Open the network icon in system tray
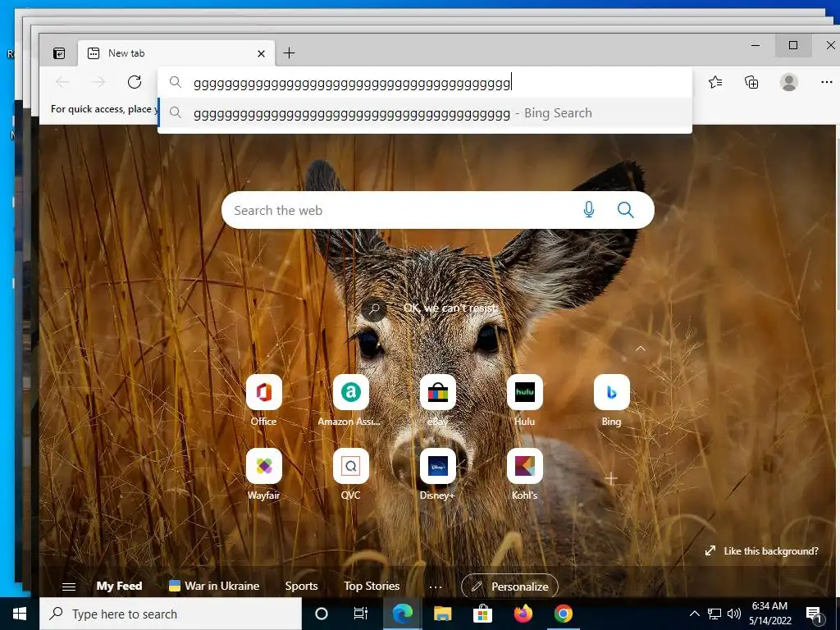This screenshot has width=840, height=630. click(714, 614)
